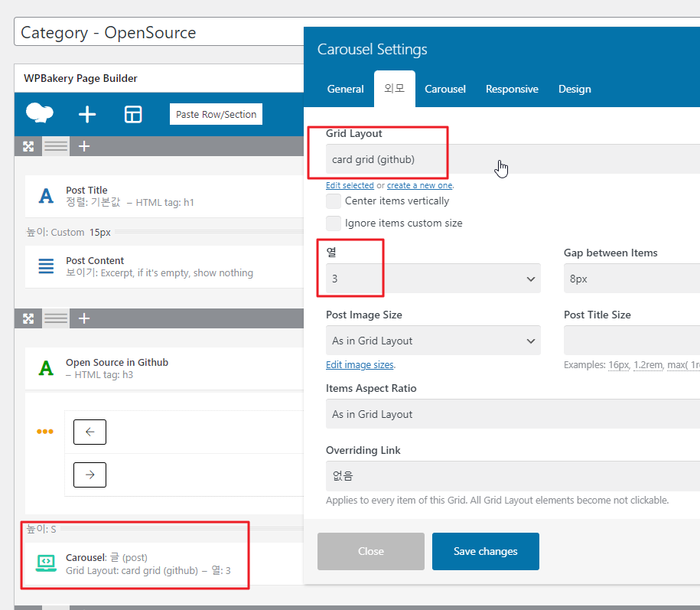Add column using first row's plus icon

pyautogui.click(x=84, y=146)
